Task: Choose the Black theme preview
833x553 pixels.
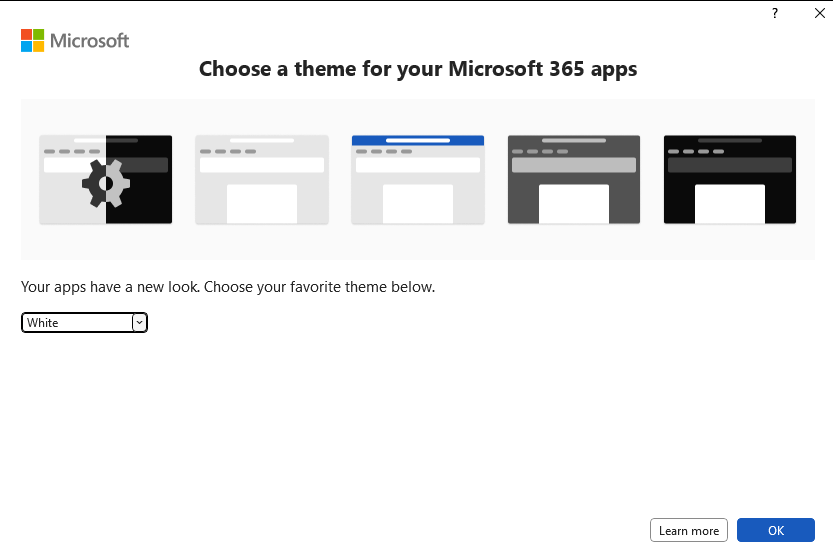Action: tap(730, 180)
